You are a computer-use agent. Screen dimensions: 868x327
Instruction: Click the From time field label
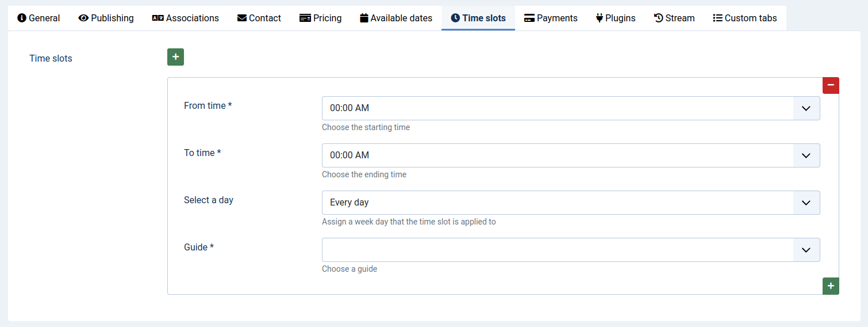pyautogui.click(x=208, y=106)
